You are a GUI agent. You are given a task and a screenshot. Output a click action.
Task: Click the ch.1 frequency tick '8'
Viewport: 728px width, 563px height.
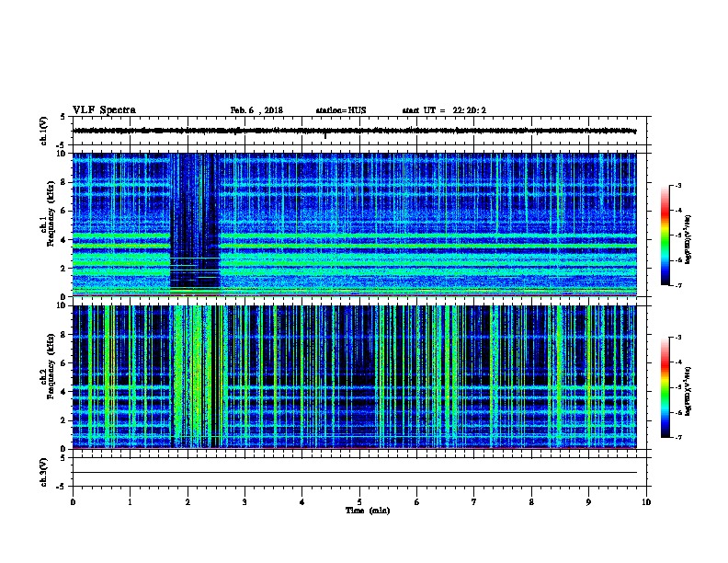point(64,182)
